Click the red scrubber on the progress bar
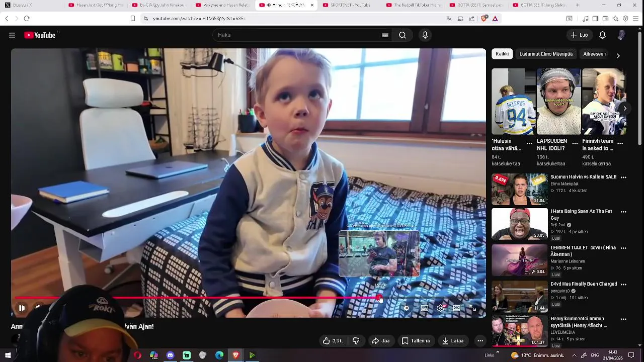Image resolution: width=644 pixels, height=362 pixels. (379, 298)
